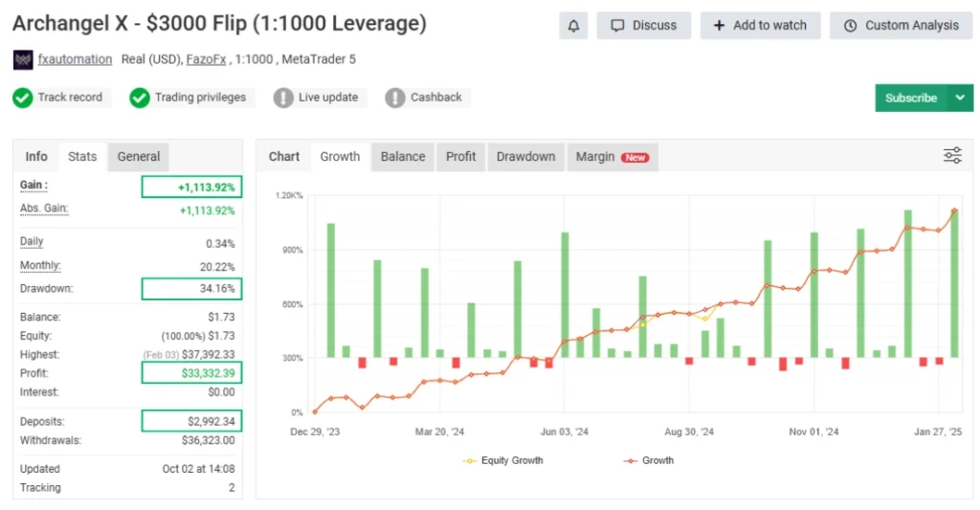Click the Live update status icon

[283, 98]
